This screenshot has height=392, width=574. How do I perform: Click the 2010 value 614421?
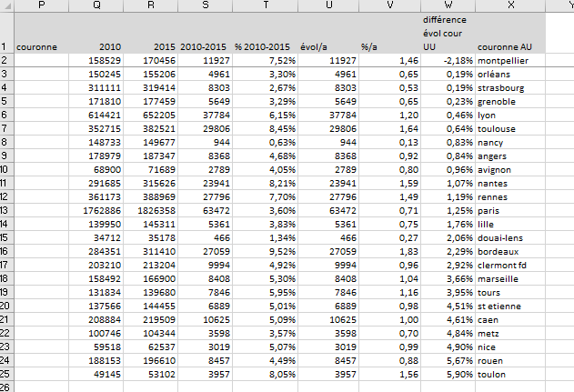(96, 115)
